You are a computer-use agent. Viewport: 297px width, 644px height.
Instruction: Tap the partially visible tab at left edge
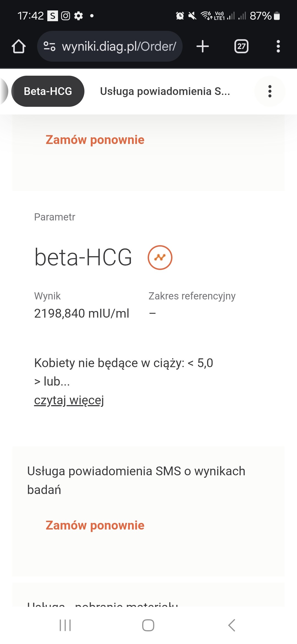click(x=4, y=91)
